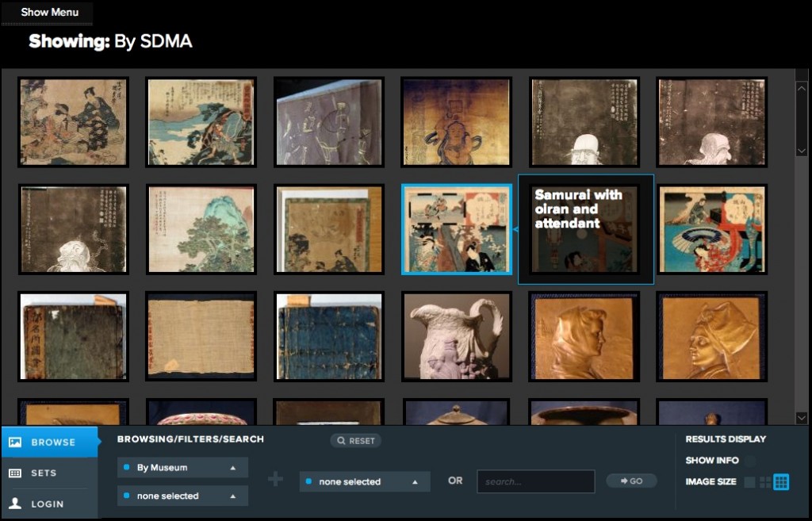Screen dimensions: 812x521
Task: Toggle the Show Info switch
Action: coord(750,461)
